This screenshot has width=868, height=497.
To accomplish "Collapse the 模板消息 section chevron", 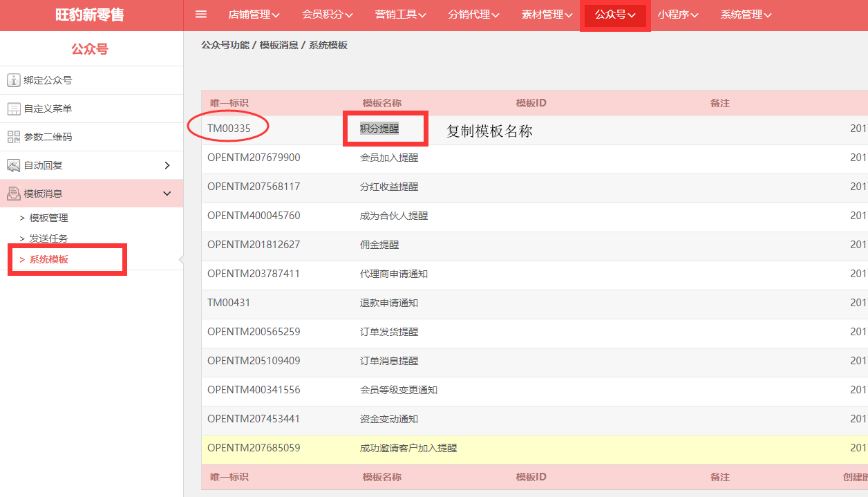I will pos(167,194).
